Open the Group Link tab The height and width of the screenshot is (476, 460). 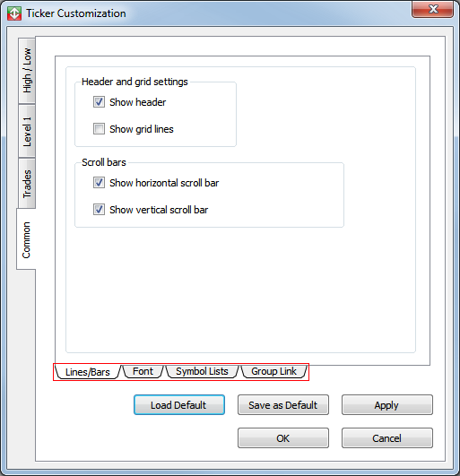tap(273, 371)
